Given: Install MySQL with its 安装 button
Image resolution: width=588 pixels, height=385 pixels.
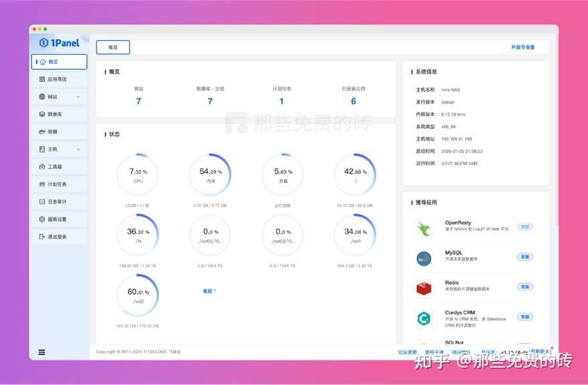Looking at the screenshot, I should tap(525, 257).
